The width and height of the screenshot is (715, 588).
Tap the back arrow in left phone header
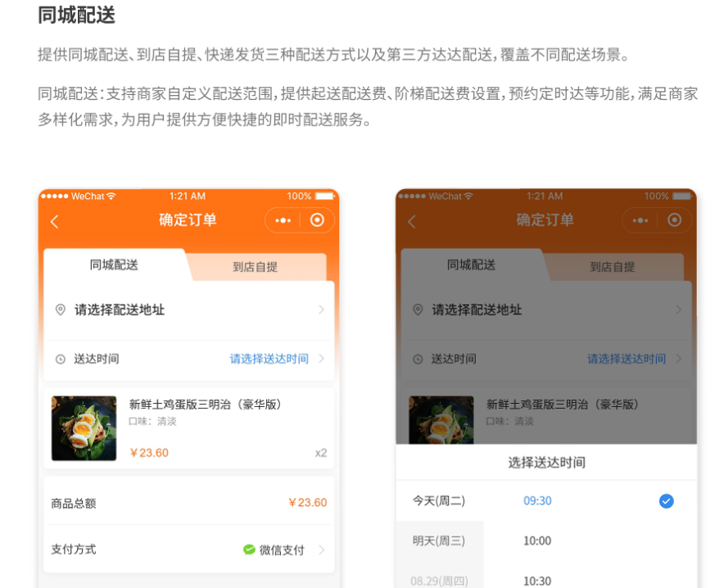pyautogui.click(x=54, y=222)
